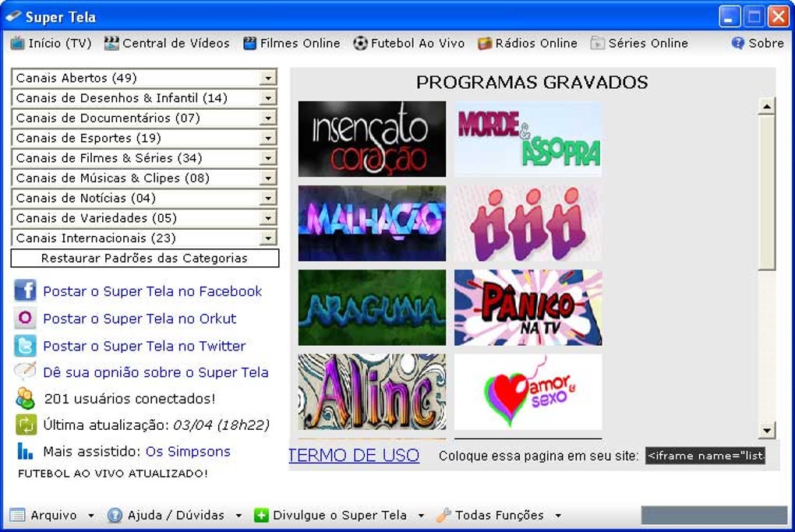Click the scrollbar up arrow in programs list
795x532 pixels.
(767, 107)
